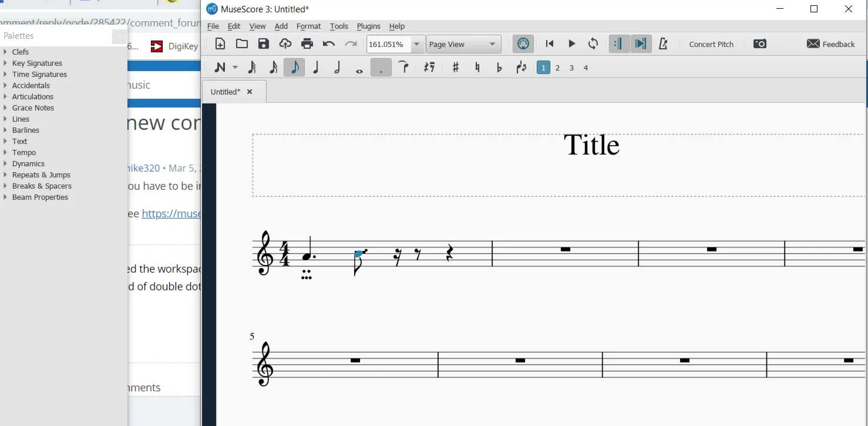Expand the Time Signatures palette
868x426 pixels.
[39, 74]
